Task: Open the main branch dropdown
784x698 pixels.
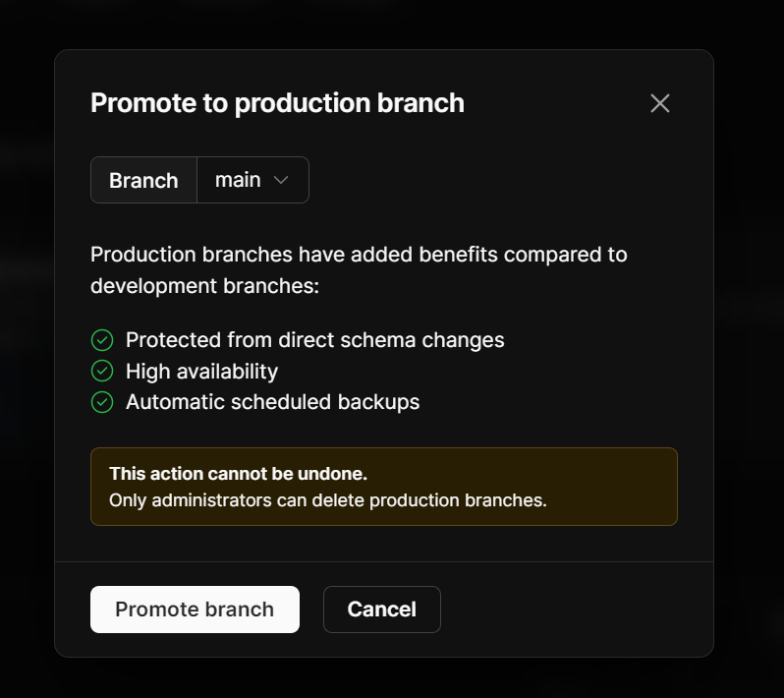Action: pyautogui.click(x=253, y=180)
